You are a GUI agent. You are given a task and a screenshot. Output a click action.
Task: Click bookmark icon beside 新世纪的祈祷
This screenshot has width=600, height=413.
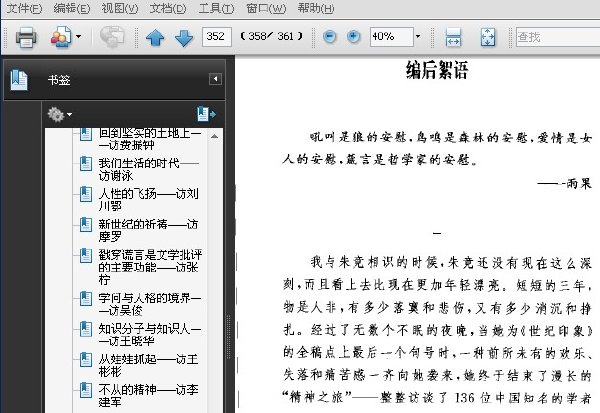[86, 225]
